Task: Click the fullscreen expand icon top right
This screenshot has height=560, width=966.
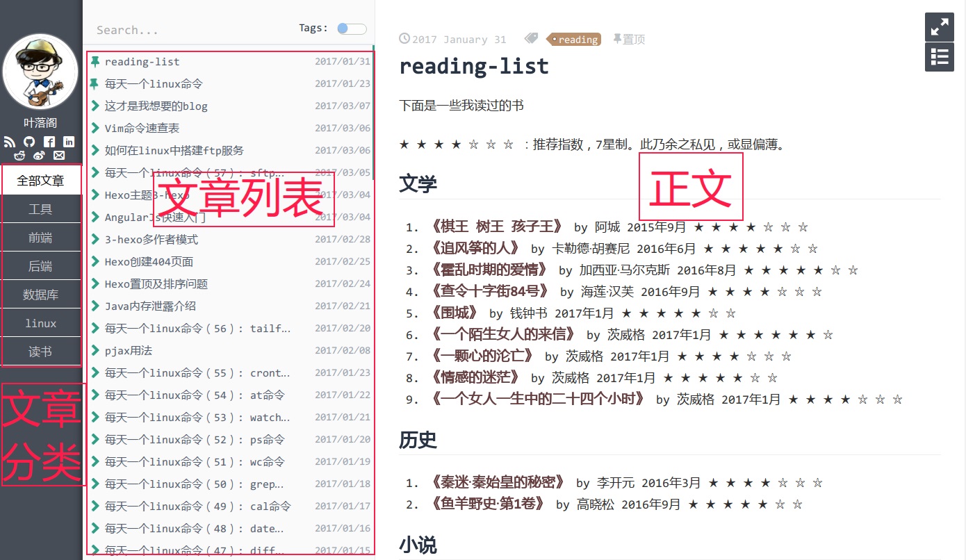Action: [x=939, y=26]
